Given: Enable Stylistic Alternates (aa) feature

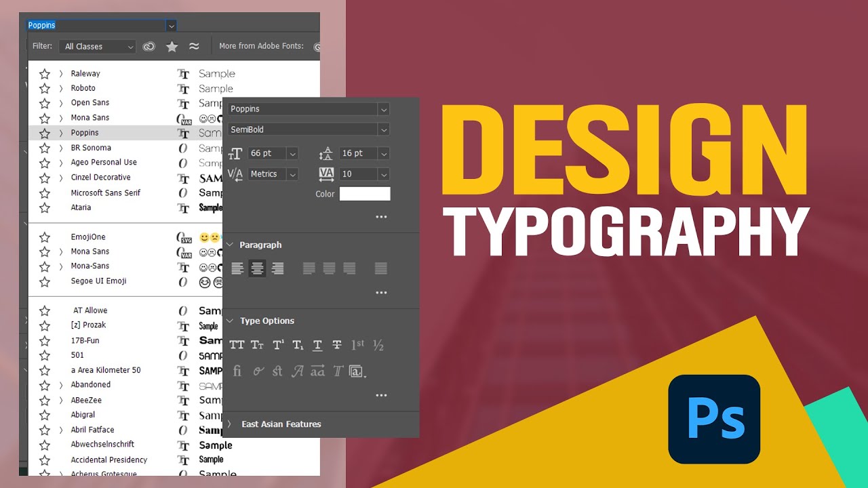Looking at the screenshot, I should (x=317, y=371).
